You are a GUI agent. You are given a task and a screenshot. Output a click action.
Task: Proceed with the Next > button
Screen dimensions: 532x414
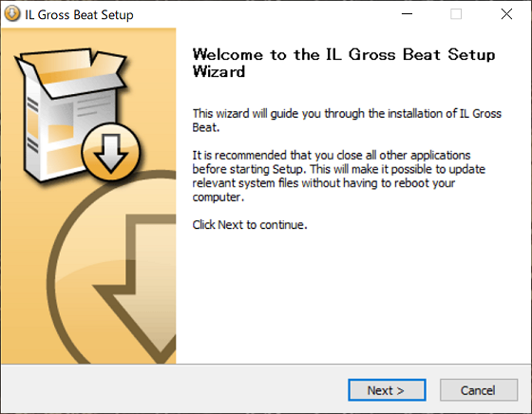pos(387,390)
